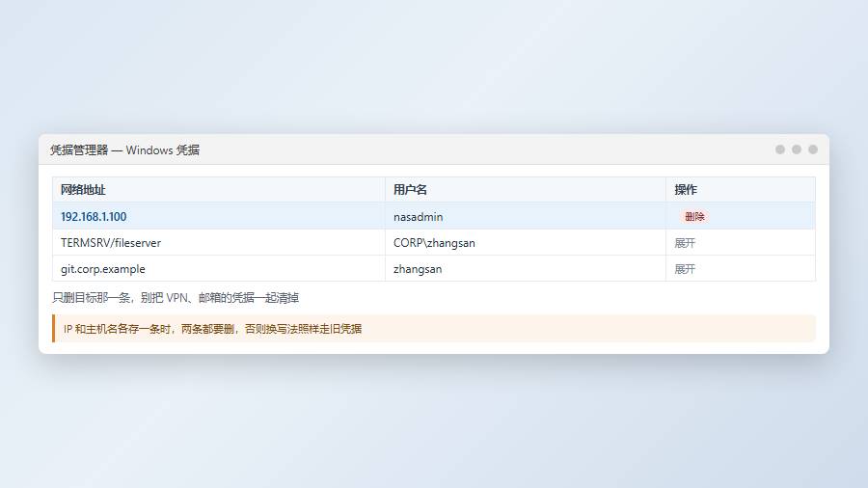
Task: Select the TERMSRV/fileserver address cell
Action: (x=219, y=242)
